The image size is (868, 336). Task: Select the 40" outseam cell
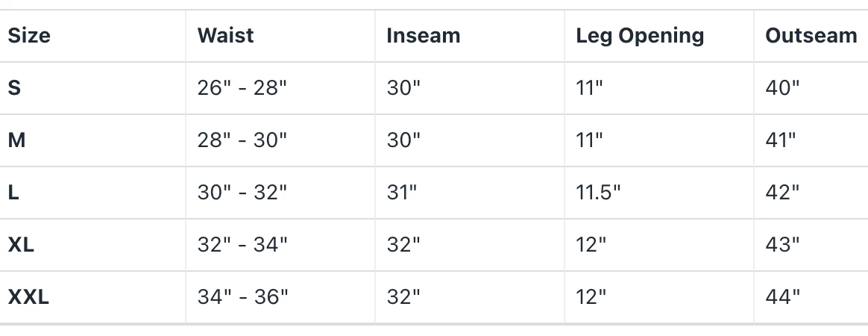(x=782, y=88)
